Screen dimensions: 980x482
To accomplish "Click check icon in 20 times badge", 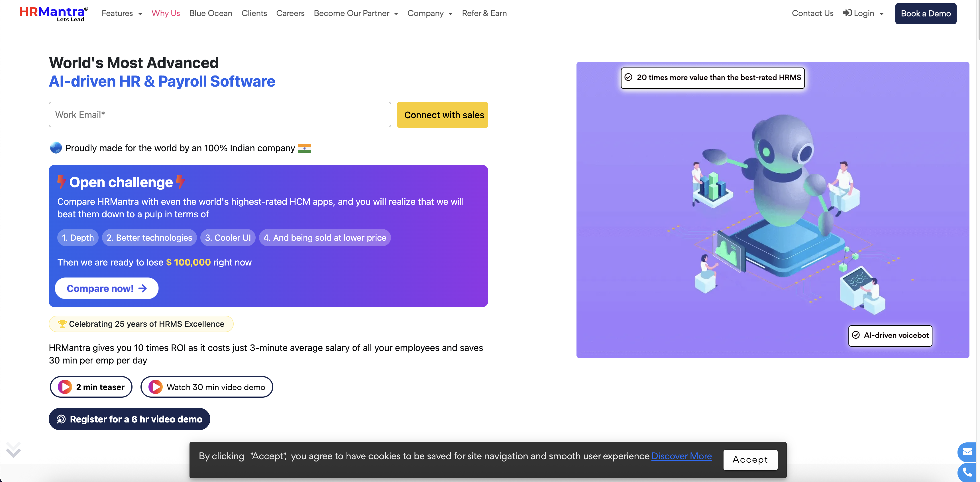I will (x=628, y=77).
